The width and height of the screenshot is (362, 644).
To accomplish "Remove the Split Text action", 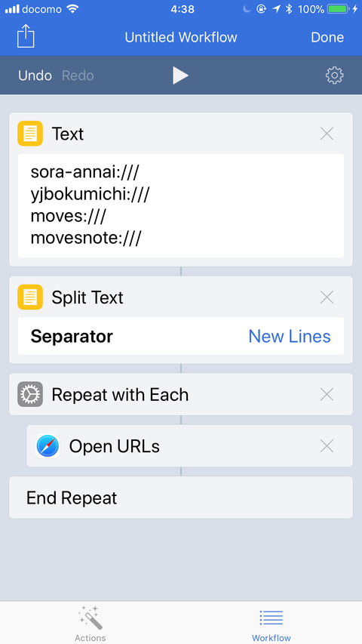I will 327,297.
